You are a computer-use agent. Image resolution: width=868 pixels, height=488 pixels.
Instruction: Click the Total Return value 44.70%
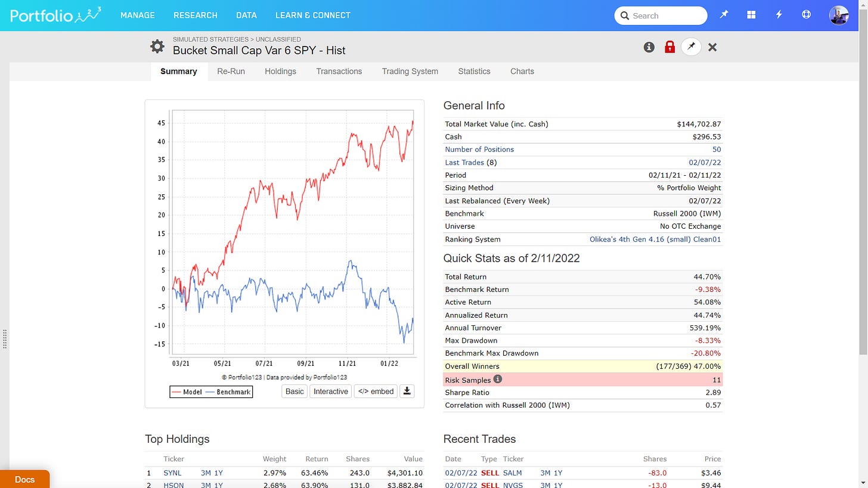pyautogui.click(x=707, y=277)
